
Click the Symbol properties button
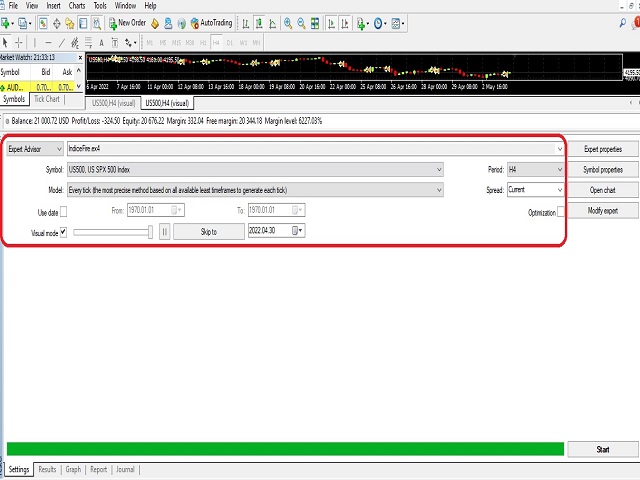pyautogui.click(x=602, y=169)
